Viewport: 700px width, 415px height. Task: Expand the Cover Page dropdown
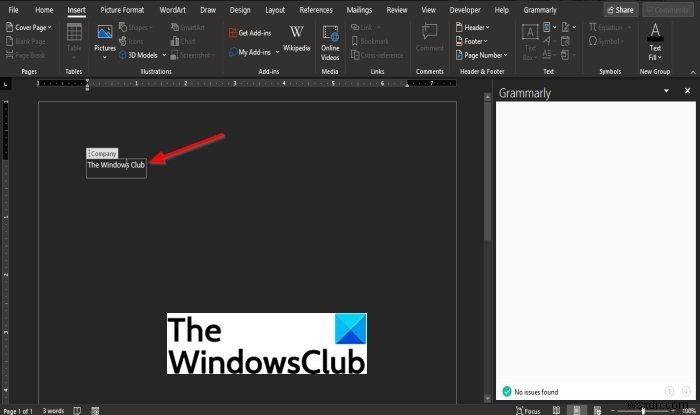[29, 28]
